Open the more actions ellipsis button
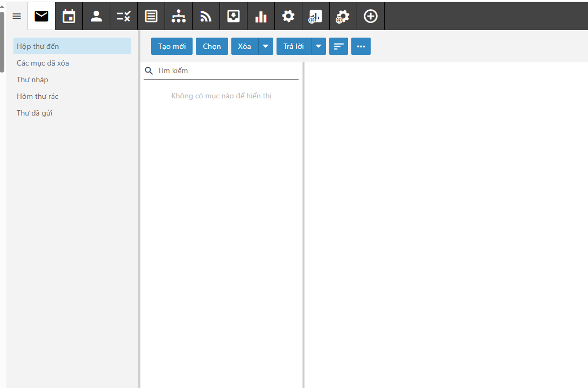Image resolution: width=588 pixels, height=388 pixels. pos(361,46)
